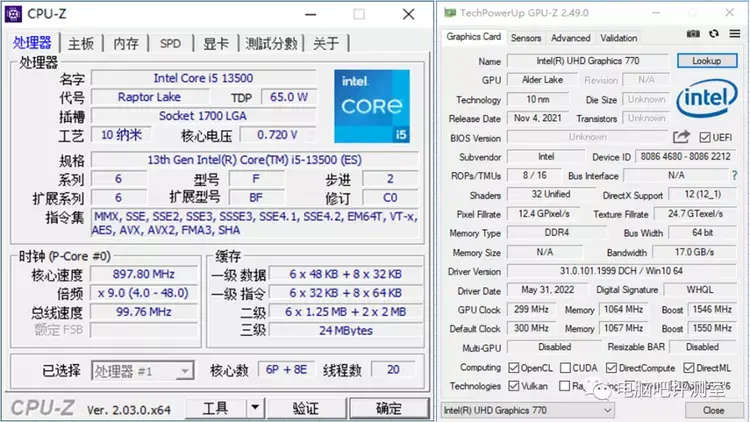Click the Driver Date May 31, 2022 field
750x422 pixels.
[547, 290]
